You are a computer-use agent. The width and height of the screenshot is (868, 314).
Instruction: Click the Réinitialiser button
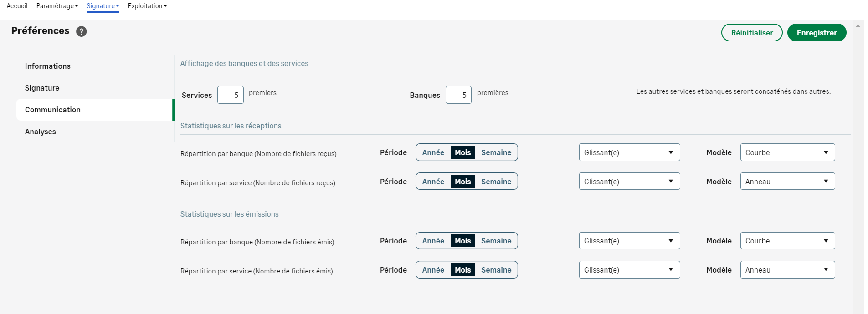[x=751, y=33]
